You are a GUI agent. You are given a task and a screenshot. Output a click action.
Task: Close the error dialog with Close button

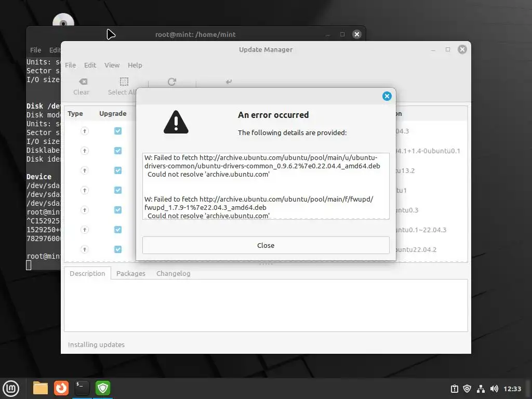[265, 245]
